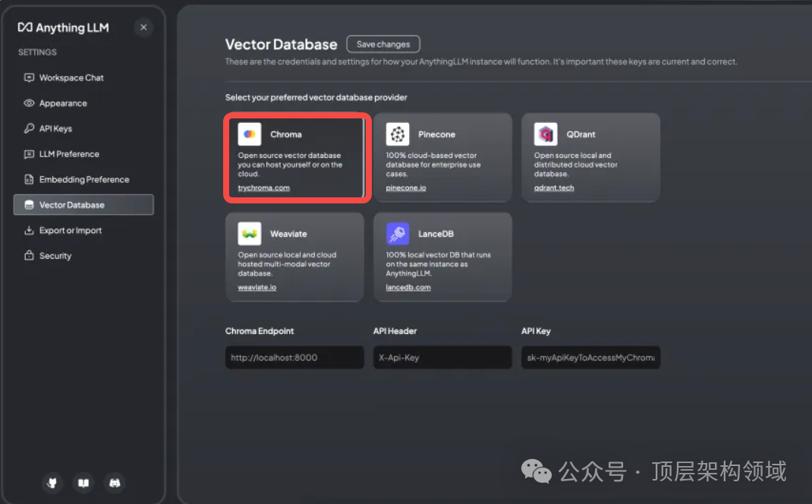Click the credentials description text under heading

coord(481,61)
